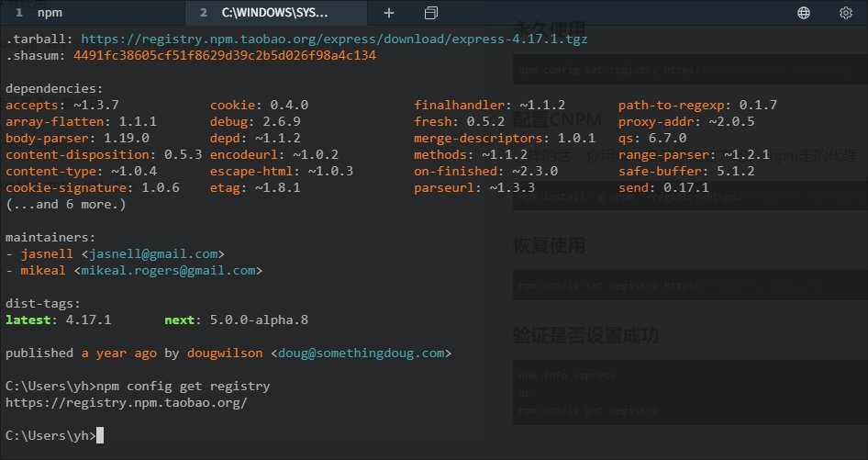Screen dimensions: 868x460
Task: Switch to the npm terminal tab
Action: [x=93, y=13]
